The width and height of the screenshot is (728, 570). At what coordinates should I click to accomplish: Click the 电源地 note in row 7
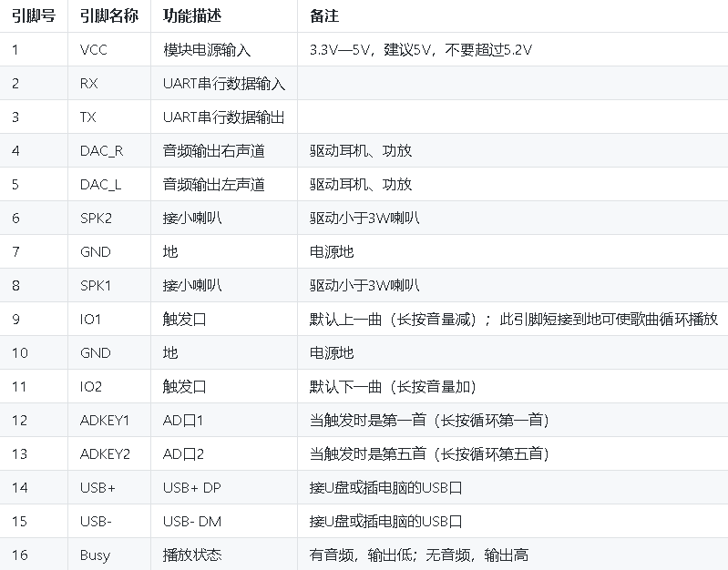(x=332, y=252)
